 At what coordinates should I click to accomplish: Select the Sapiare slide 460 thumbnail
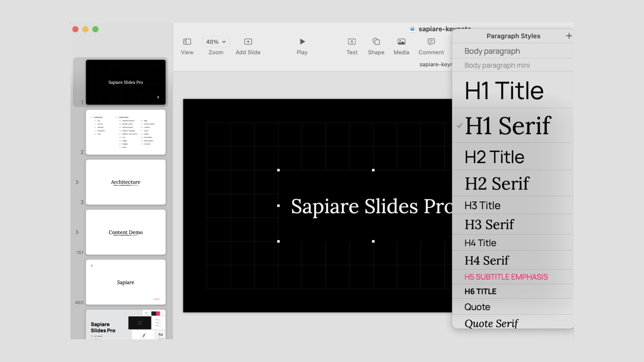pos(125,282)
